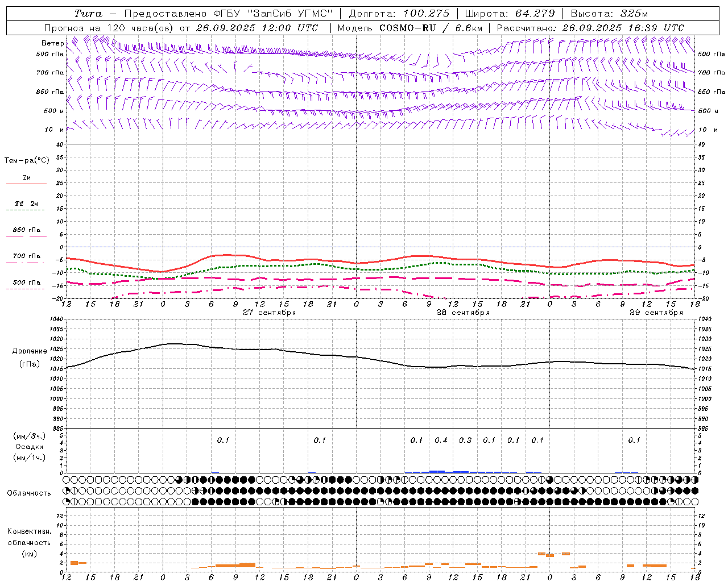Click the model label "COSMO-RU / 6.6км"
The image size is (728, 582).
431,28
